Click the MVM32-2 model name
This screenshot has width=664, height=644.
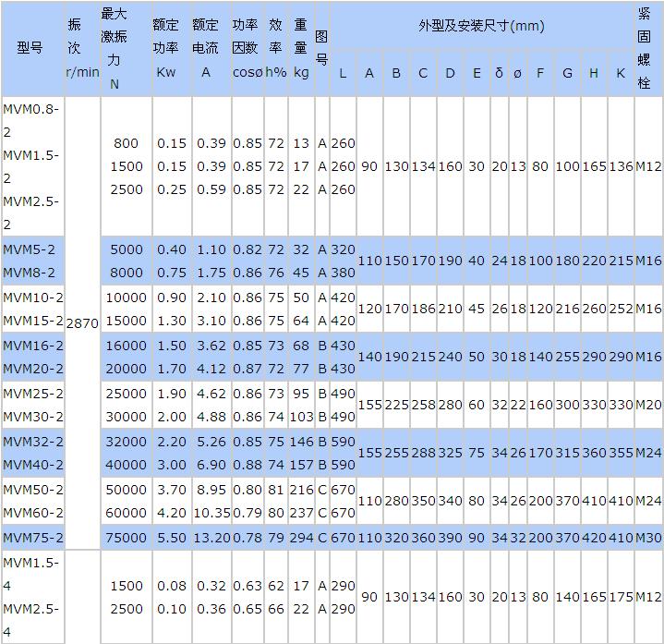coord(33,441)
